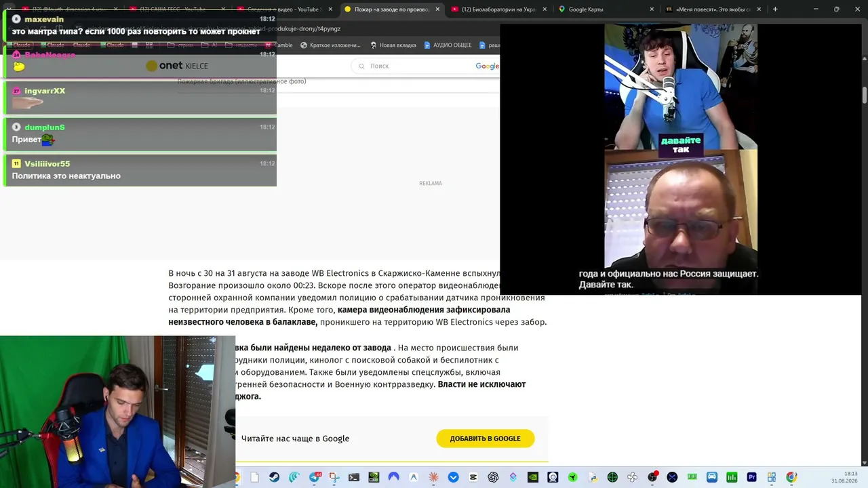Open Google Chrome from the taskbar

pyautogui.click(x=791, y=477)
